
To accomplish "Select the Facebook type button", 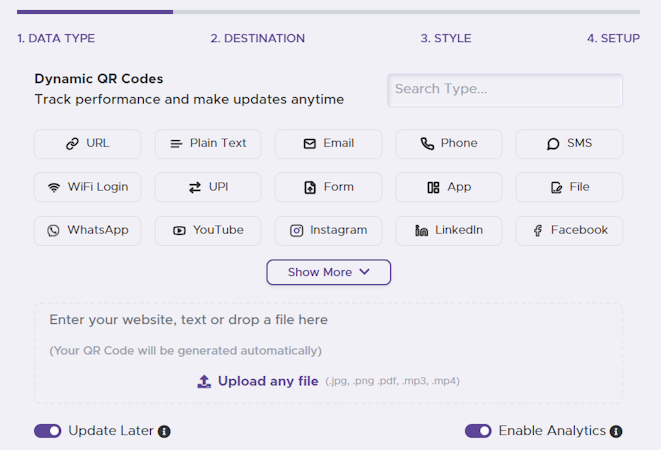I will point(569,231).
